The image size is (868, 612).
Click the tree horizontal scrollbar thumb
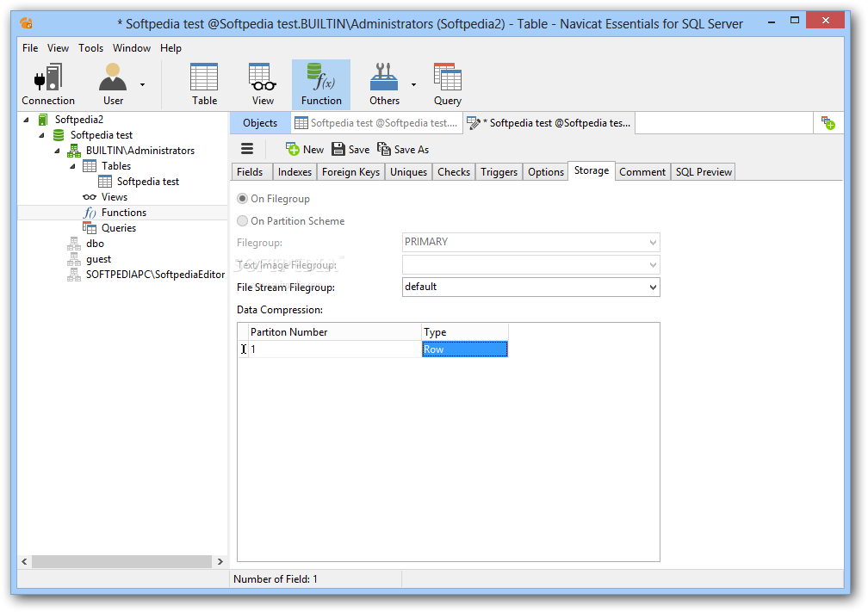click(x=121, y=561)
